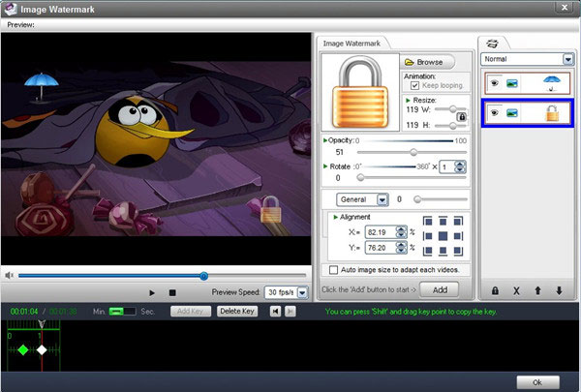
Task: Select the Image Watermark tab
Action: click(x=352, y=44)
